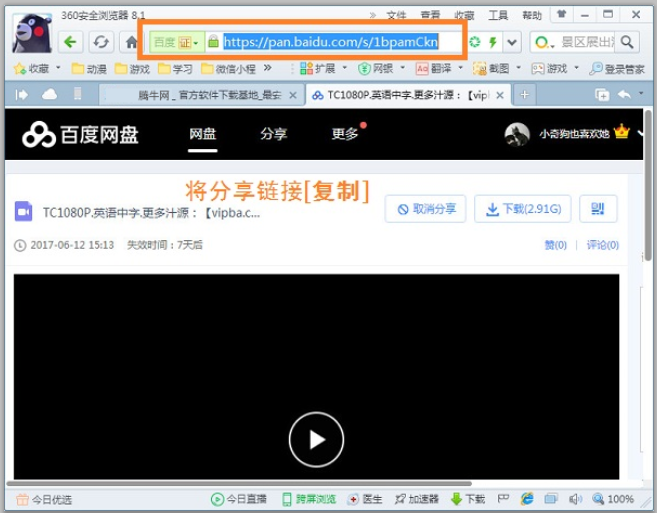Open the 医生 browser doctor tool
The width and height of the screenshot is (657, 513).
[365, 499]
